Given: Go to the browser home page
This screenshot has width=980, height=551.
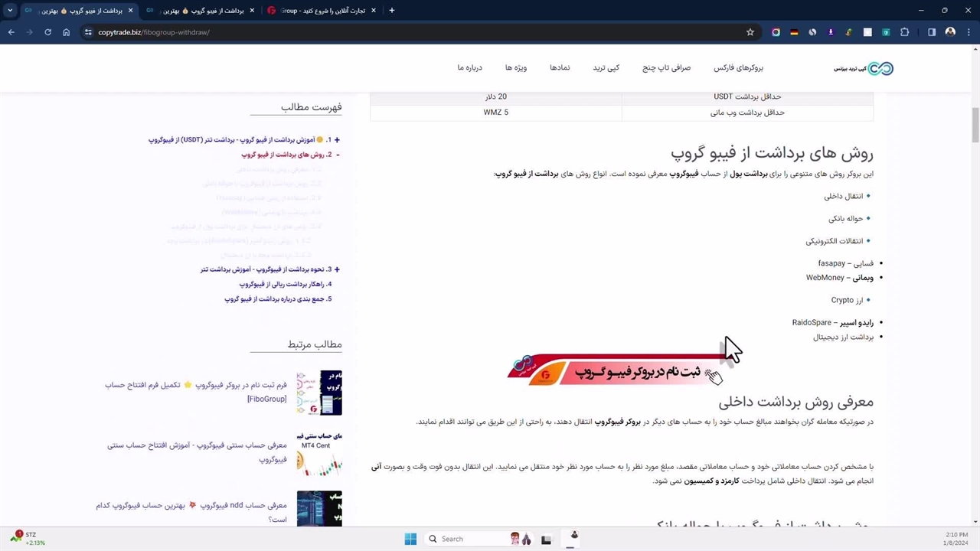Looking at the screenshot, I should tap(66, 32).
